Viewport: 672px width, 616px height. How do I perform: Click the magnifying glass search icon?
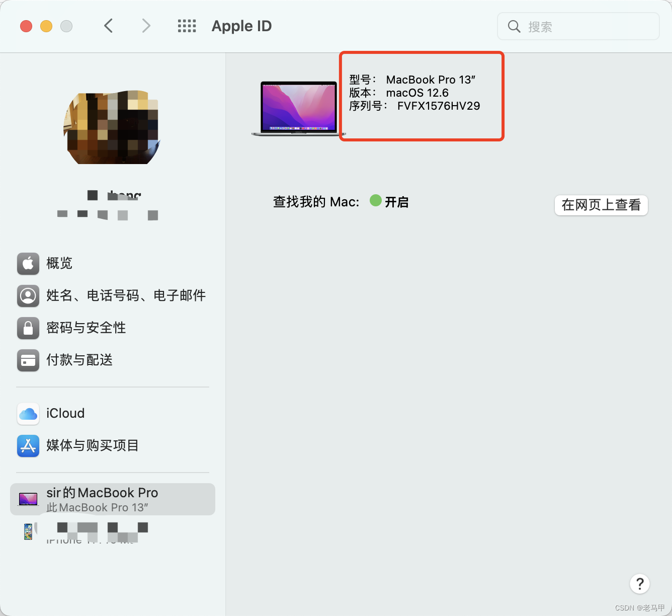click(x=514, y=27)
